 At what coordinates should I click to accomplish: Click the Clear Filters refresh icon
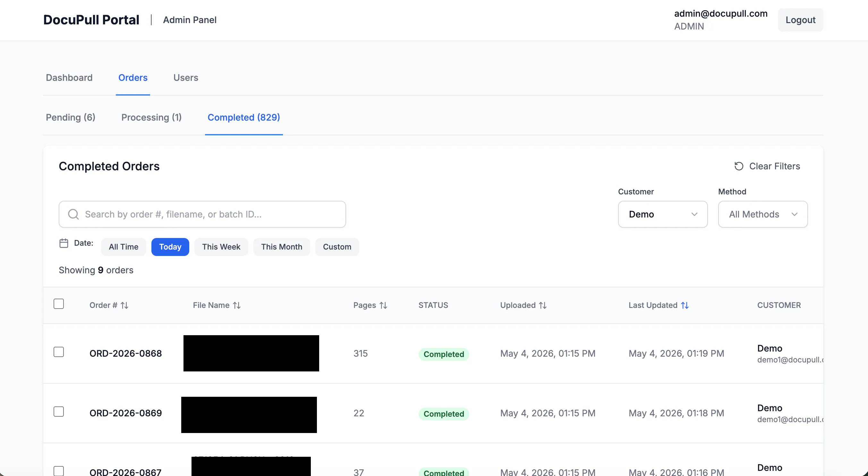(x=739, y=166)
